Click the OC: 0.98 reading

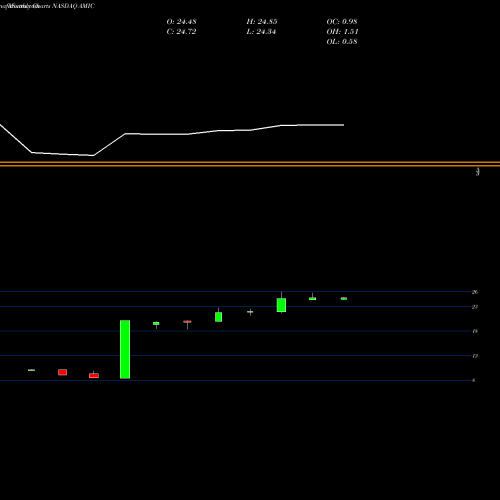(x=342, y=22)
